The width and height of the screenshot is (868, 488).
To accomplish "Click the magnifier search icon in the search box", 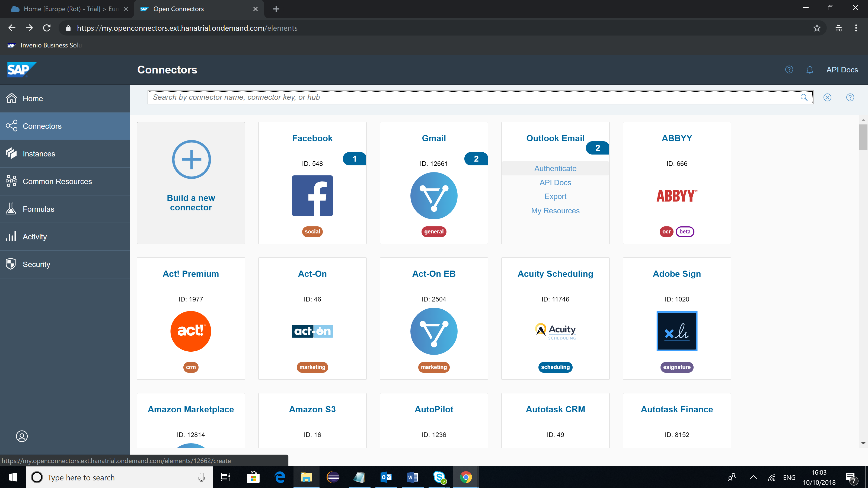I will (804, 97).
